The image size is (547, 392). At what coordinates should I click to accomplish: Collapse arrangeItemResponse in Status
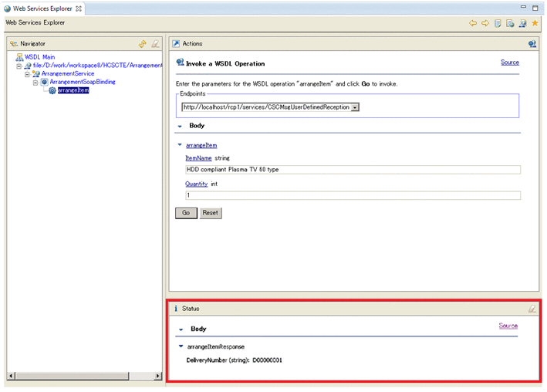[181, 346]
